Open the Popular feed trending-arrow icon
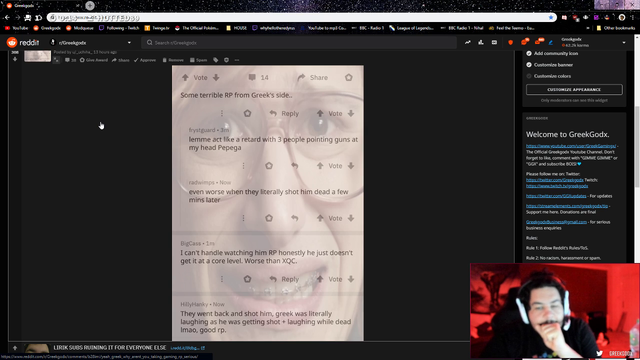 tap(467, 42)
